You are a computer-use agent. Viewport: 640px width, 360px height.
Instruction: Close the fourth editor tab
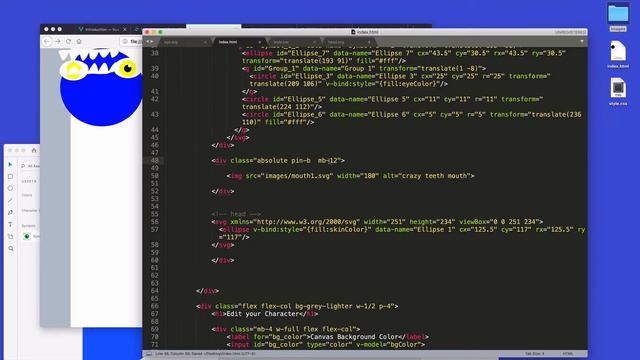pyautogui.click(x=369, y=42)
